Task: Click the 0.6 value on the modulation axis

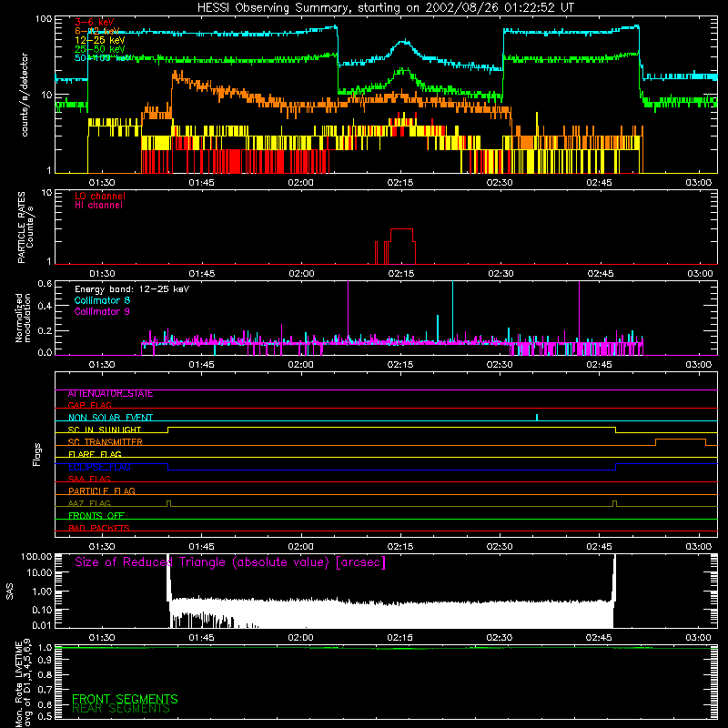Action: (45, 283)
